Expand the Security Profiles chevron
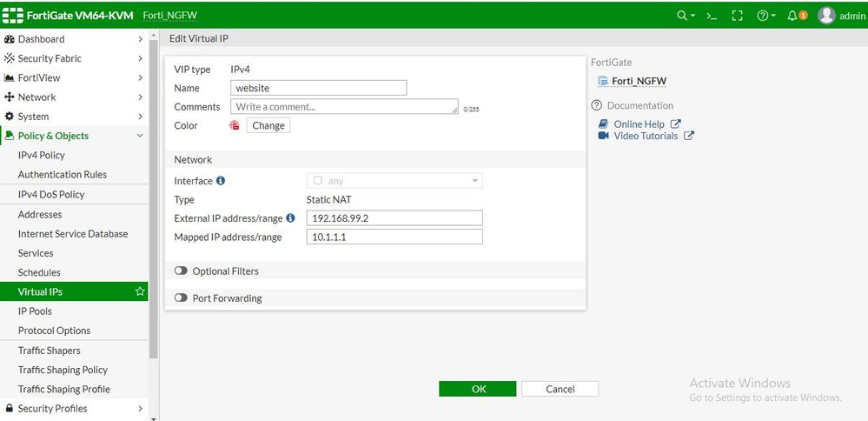The height and width of the screenshot is (421, 868). [x=140, y=408]
